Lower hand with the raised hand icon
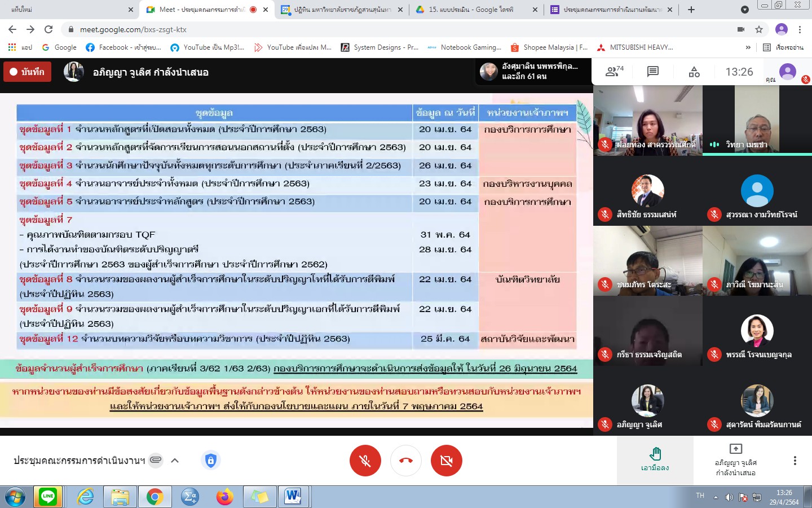812x508 pixels. pos(655,459)
